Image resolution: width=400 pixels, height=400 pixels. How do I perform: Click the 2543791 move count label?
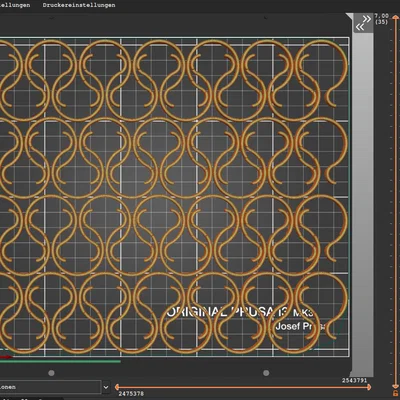coord(354,380)
